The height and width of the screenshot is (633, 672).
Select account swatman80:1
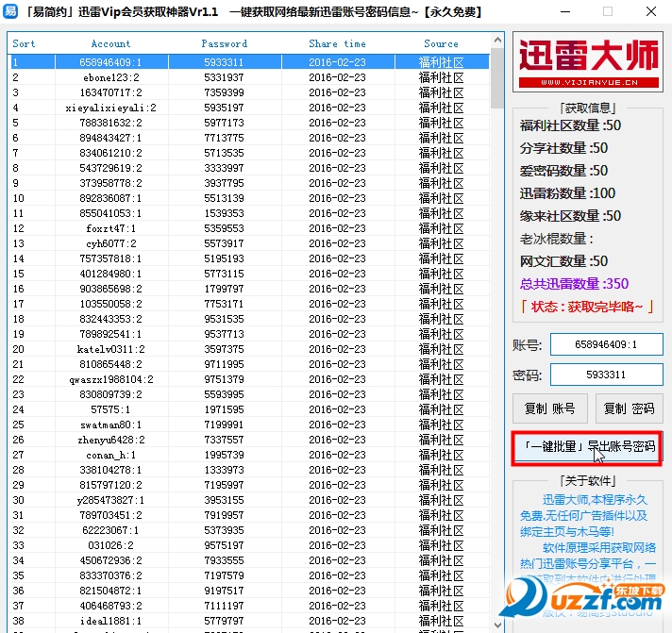point(110,425)
